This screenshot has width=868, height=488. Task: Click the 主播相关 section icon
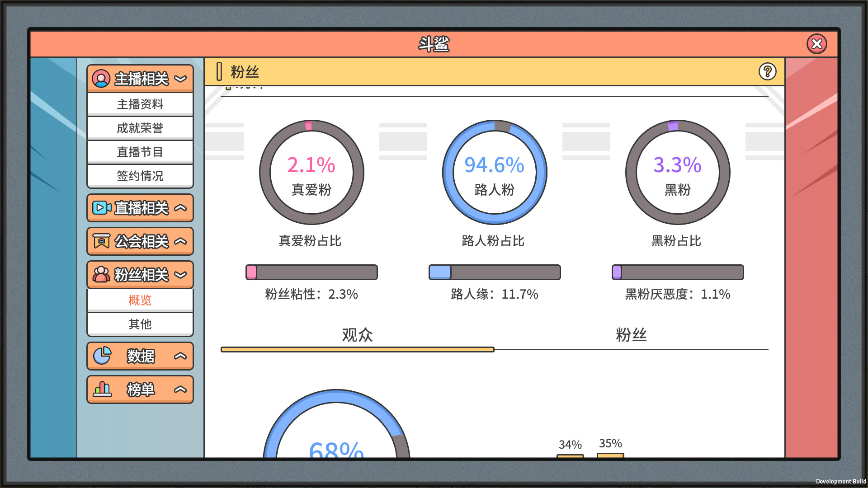pos(101,79)
